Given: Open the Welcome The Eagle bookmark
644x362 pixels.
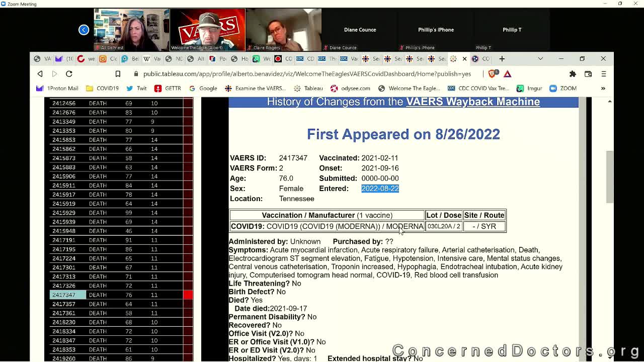Looking at the screenshot, I should (x=409, y=88).
